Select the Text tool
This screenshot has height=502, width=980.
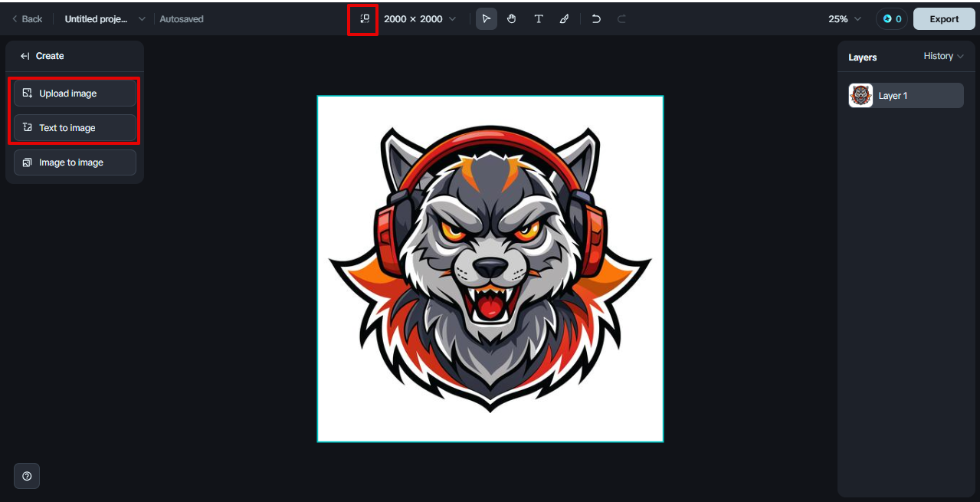coord(539,19)
